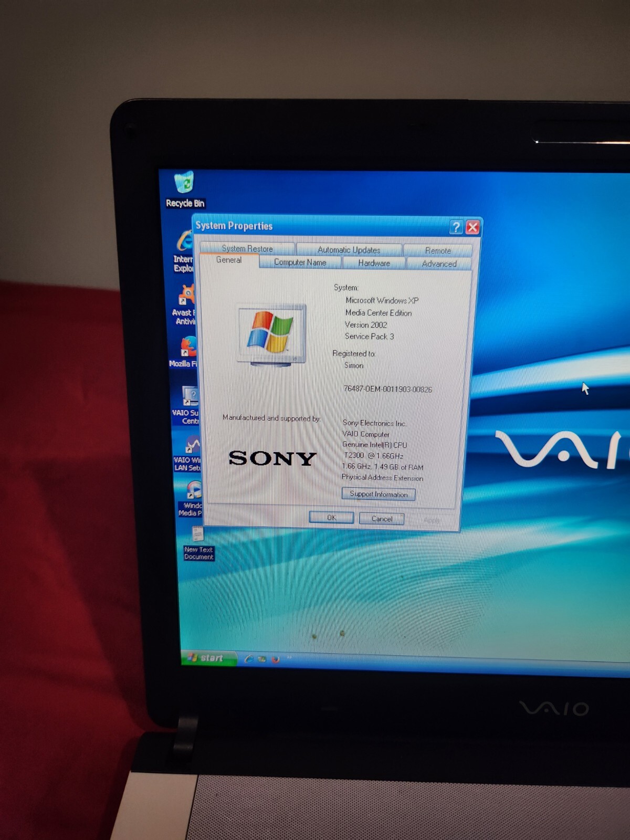Click the Support Information button
This screenshot has width=630, height=840.
pyautogui.click(x=379, y=494)
